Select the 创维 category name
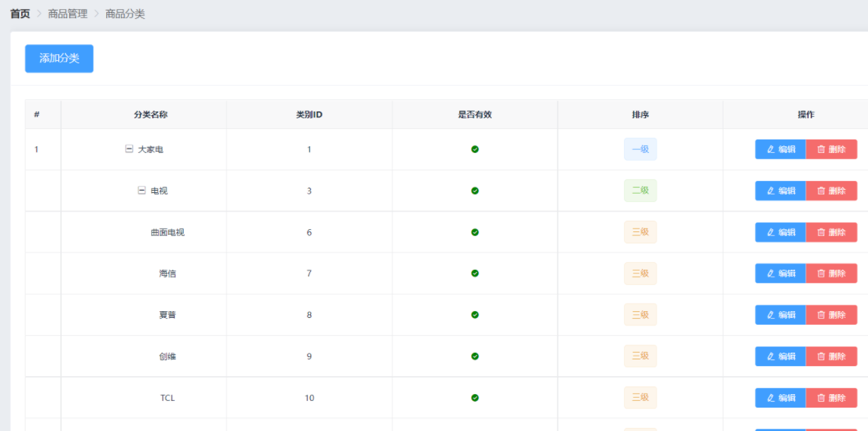The image size is (868, 431). coord(168,356)
